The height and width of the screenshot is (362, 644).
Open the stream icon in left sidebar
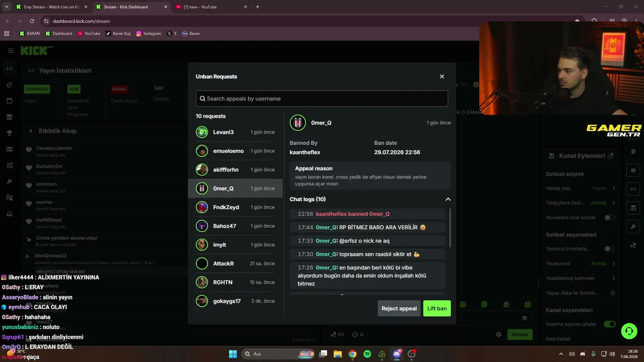click(10, 69)
